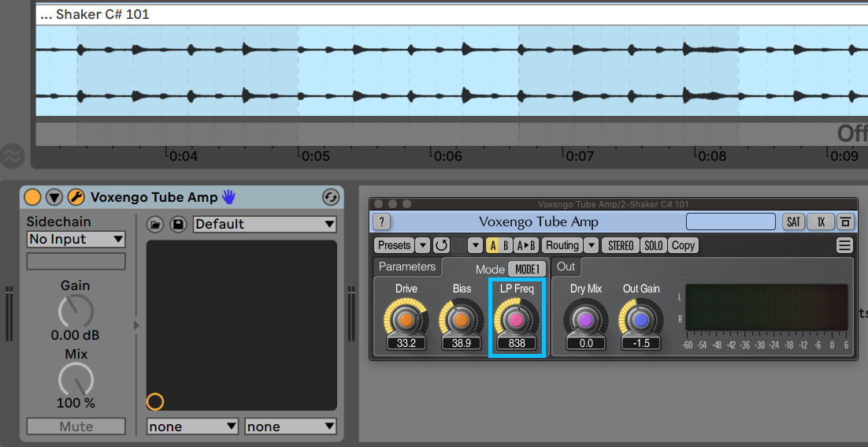Viewport: 868px width, 447px height.
Task: Click the 0:08 marker on time ruler
Action: coord(712,157)
